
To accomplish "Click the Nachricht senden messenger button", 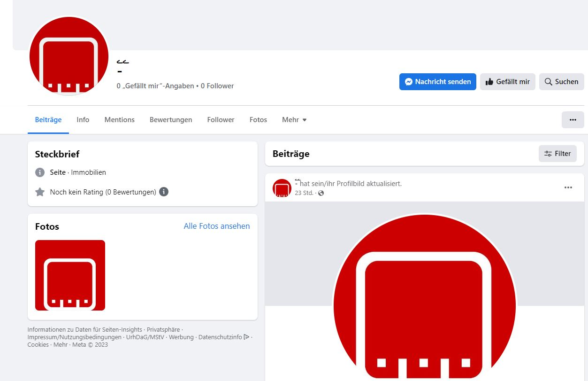I will point(437,82).
